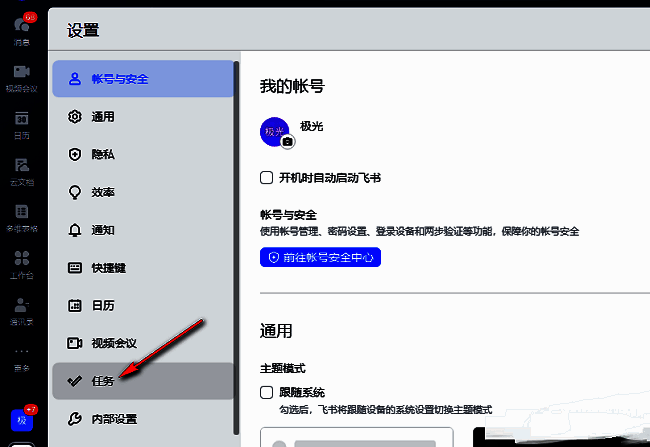Click the settings sidebar vertical scrollbar
This screenshot has width=650, height=447.
236,248
